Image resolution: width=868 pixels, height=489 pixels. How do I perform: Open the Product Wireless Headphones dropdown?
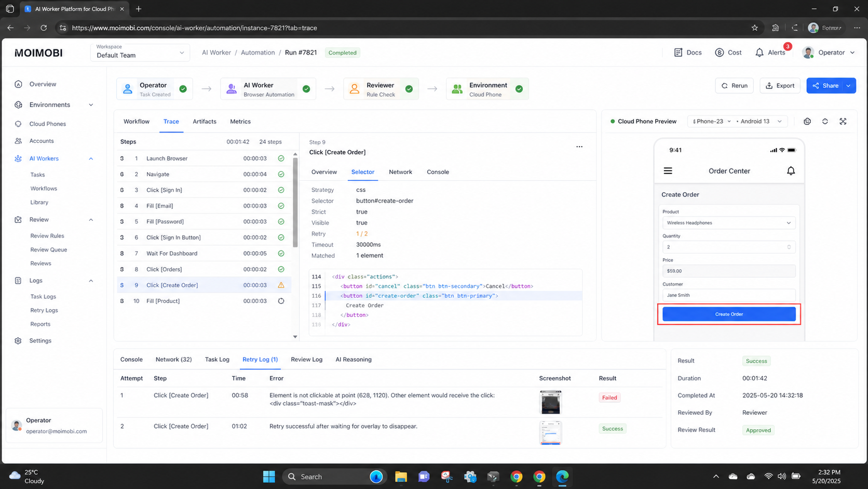[x=728, y=223]
